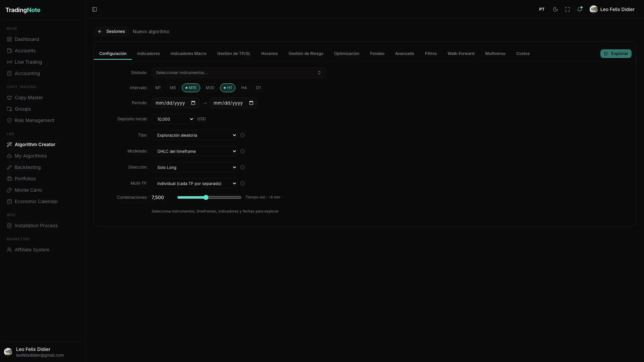Switch to Indicadores Macro tab
The height and width of the screenshot is (362, 644).
point(189,54)
